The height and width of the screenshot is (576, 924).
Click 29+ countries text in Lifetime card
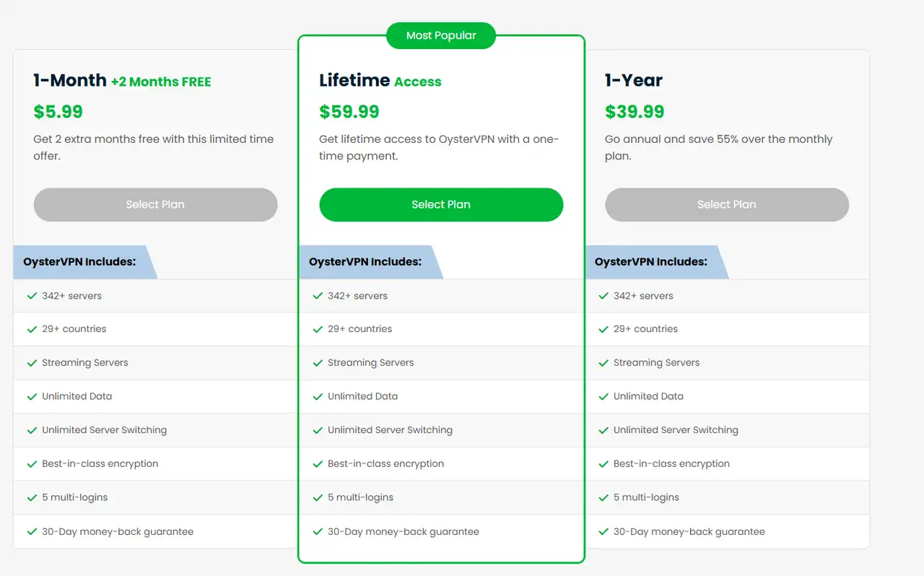[359, 329]
